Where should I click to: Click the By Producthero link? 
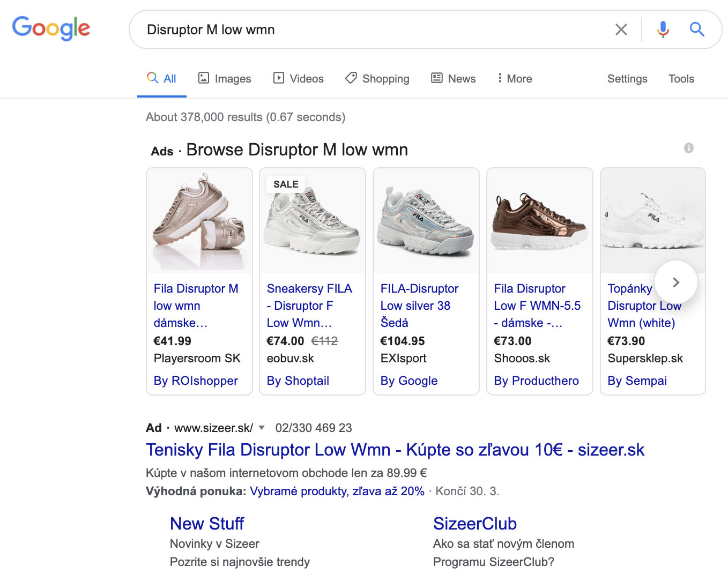point(536,381)
